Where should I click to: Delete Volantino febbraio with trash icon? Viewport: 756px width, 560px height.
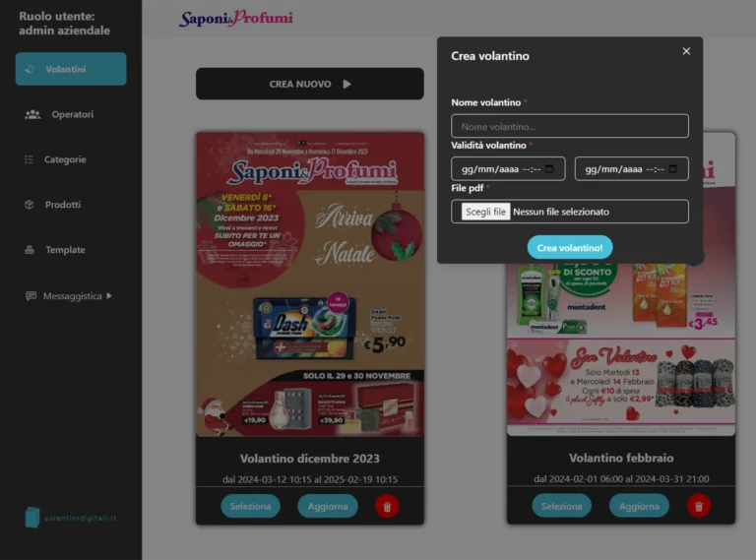pyautogui.click(x=699, y=506)
